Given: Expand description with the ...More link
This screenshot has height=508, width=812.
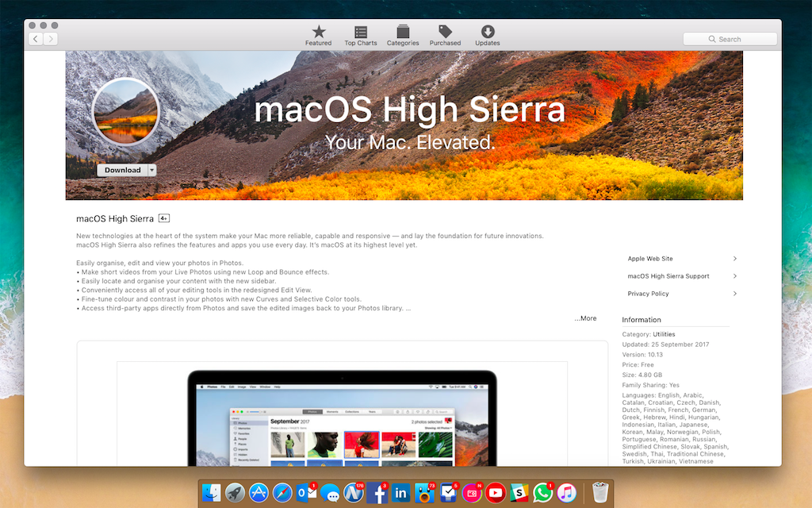Looking at the screenshot, I should pyautogui.click(x=585, y=318).
